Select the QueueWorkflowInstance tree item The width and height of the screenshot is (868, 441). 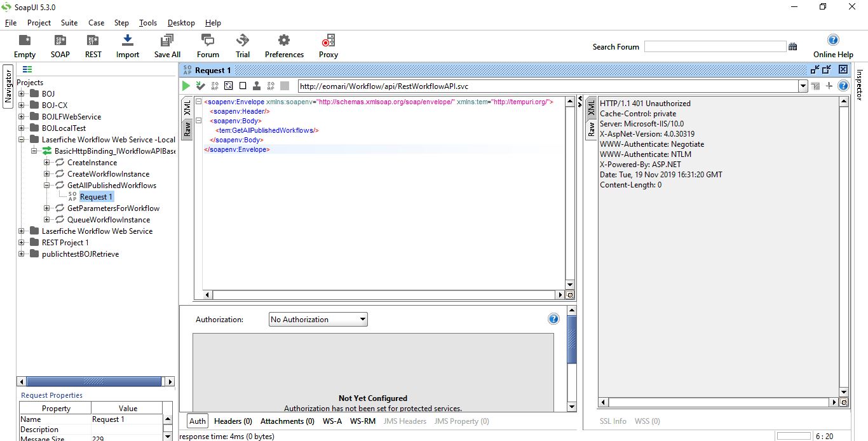coord(108,220)
